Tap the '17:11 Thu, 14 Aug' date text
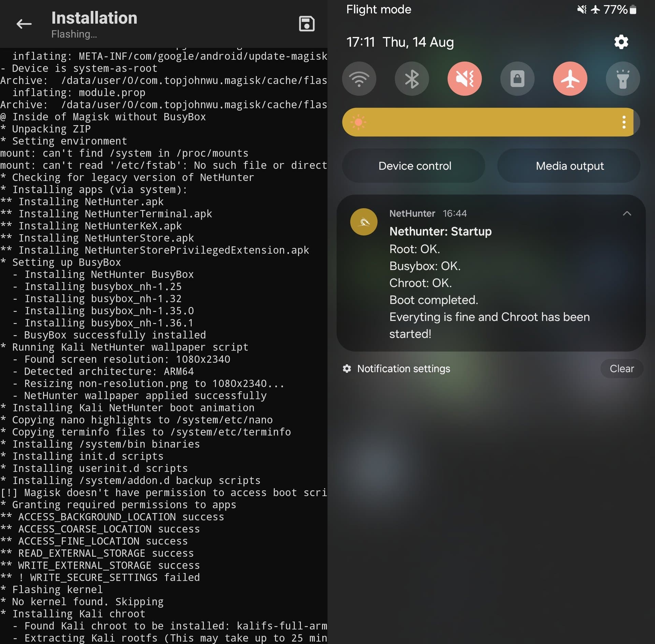Image resolution: width=655 pixels, height=644 pixels. coord(400,42)
